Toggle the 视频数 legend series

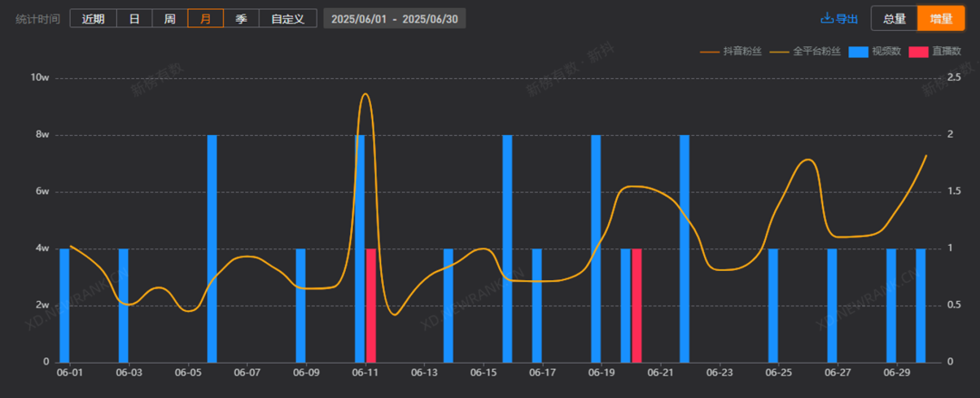click(875, 52)
